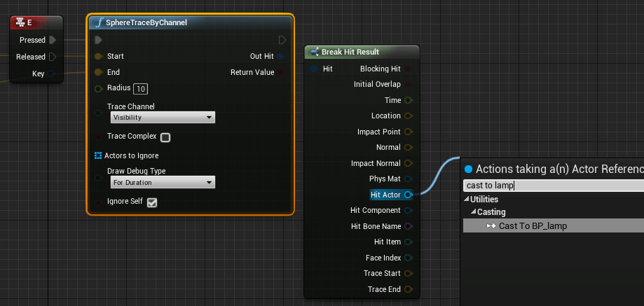Viewport: 644px width, 306px height.
Task: Click the Trace Channel input pin
Action: click(99, 113)
